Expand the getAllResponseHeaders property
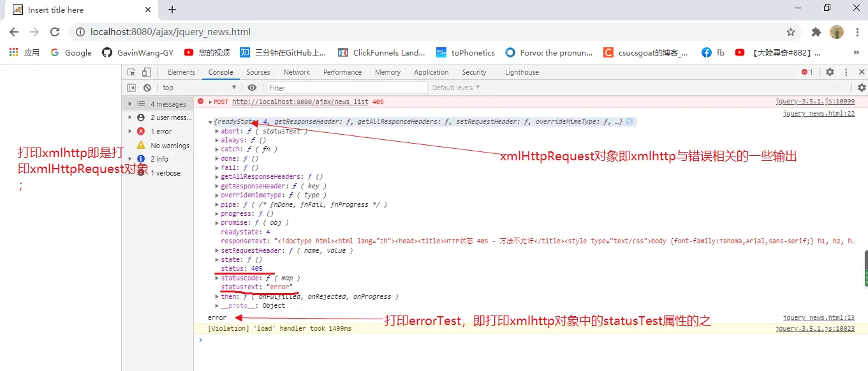Image resolution: width=868 pixels, height=371 pixels. (x=217, y=177)
